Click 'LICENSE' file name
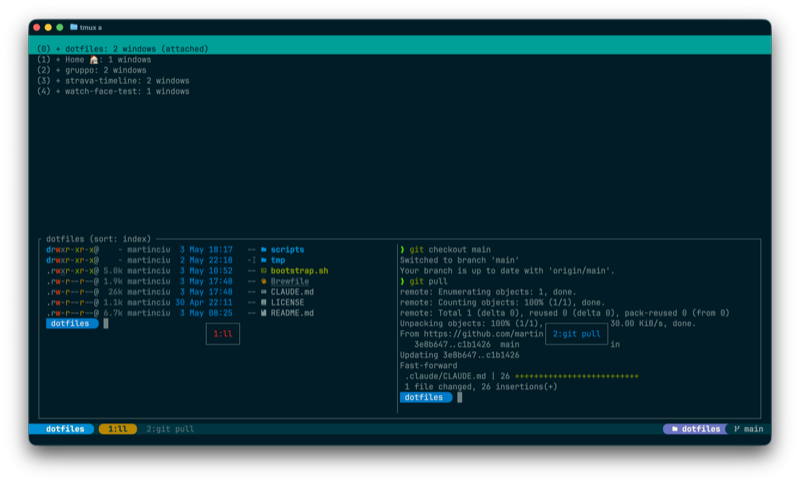Image resolution: width=800 pixels, height=483 pixels. (287, 302)
